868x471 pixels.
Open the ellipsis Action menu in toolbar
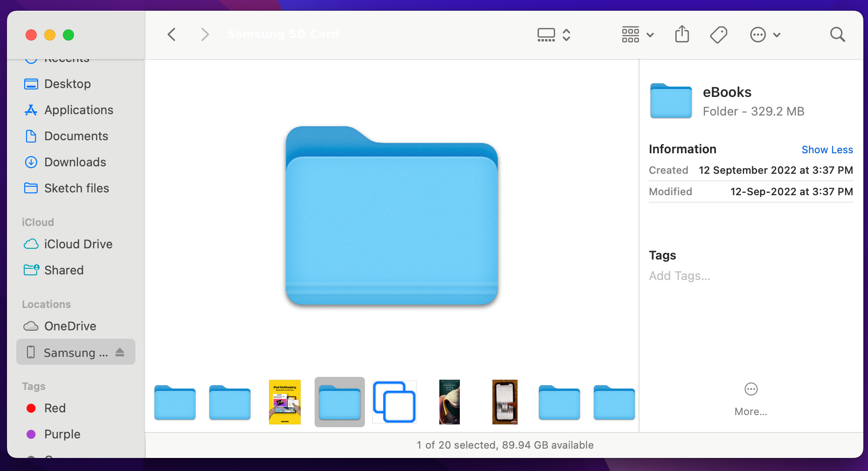pyautogui.click(x=765, y=35)
